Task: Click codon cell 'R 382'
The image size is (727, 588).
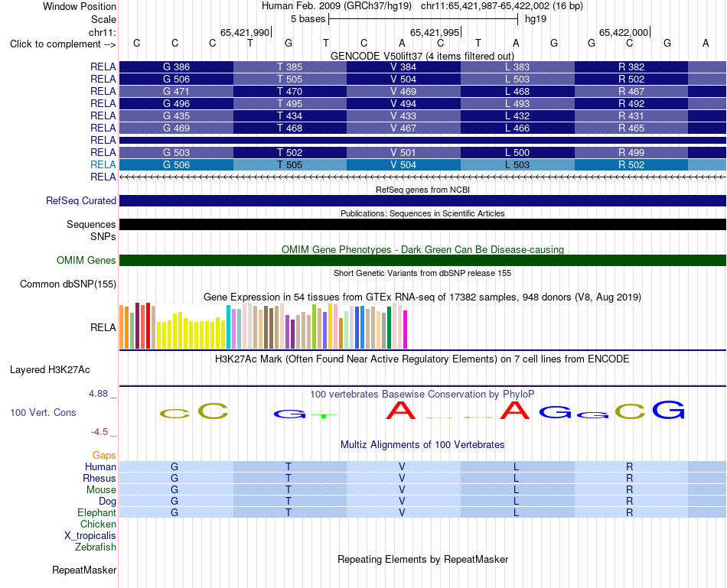Action: click(x=631, y=67)
